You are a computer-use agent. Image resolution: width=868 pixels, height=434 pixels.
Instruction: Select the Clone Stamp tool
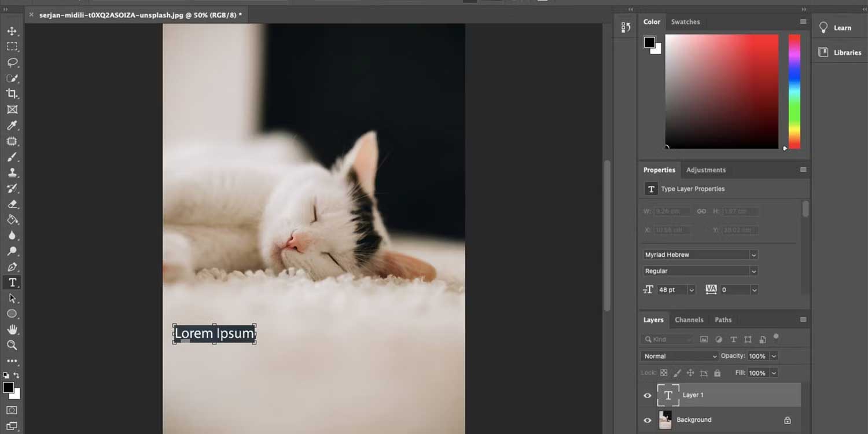click(x=12, y=172)
